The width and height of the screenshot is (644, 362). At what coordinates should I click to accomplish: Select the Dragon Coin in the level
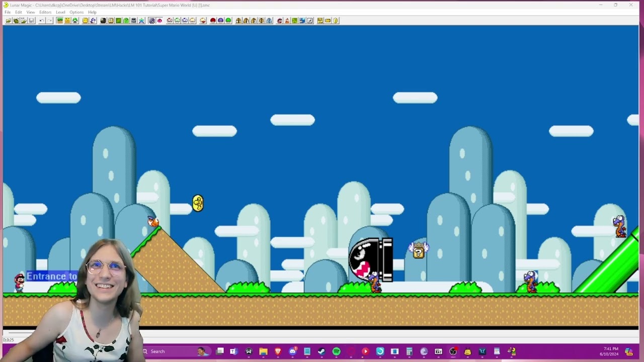point(198,203)
